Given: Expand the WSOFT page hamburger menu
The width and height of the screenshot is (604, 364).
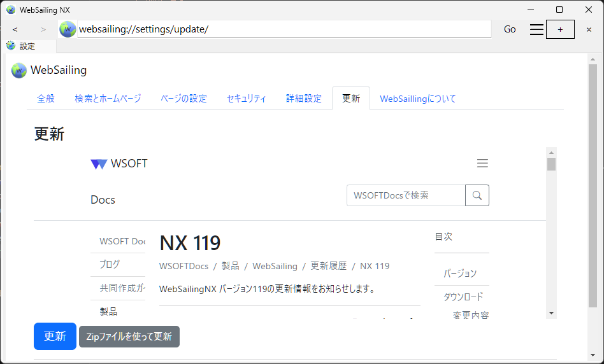Looking at the screenshot, I should (482, 163).
